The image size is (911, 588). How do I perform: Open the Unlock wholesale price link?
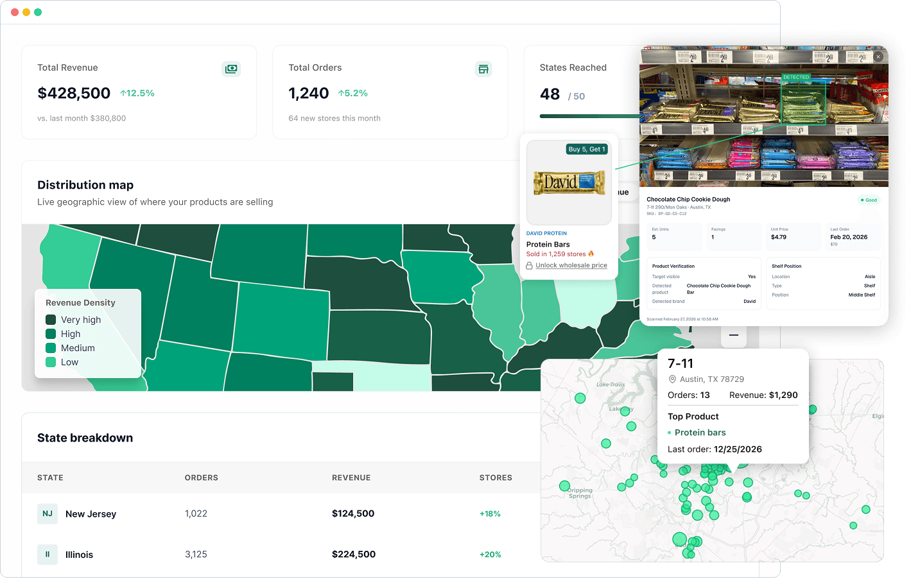click(571, 265)
